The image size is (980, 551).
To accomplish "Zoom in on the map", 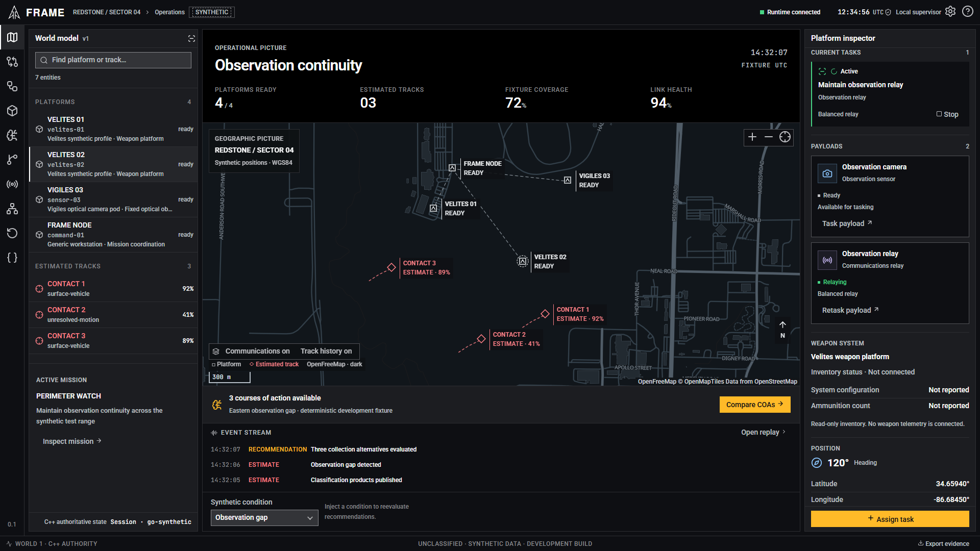I will click(752, 137).
